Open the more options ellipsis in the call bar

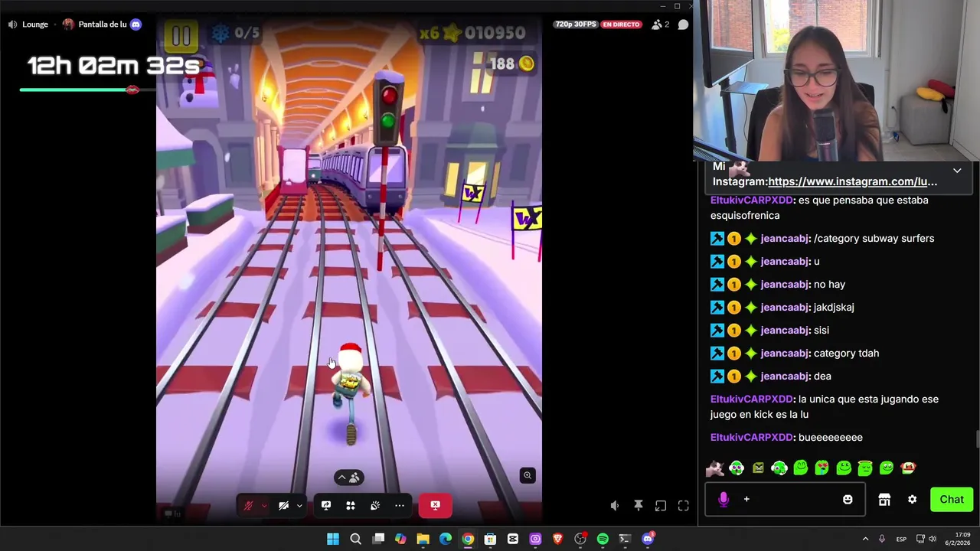tap(400, 506)
